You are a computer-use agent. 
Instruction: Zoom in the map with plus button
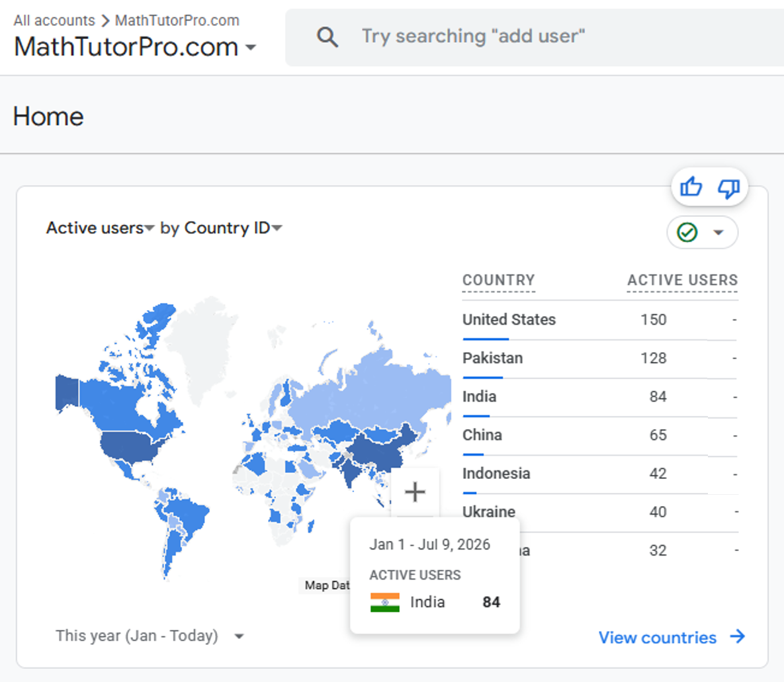pos(415,492)
